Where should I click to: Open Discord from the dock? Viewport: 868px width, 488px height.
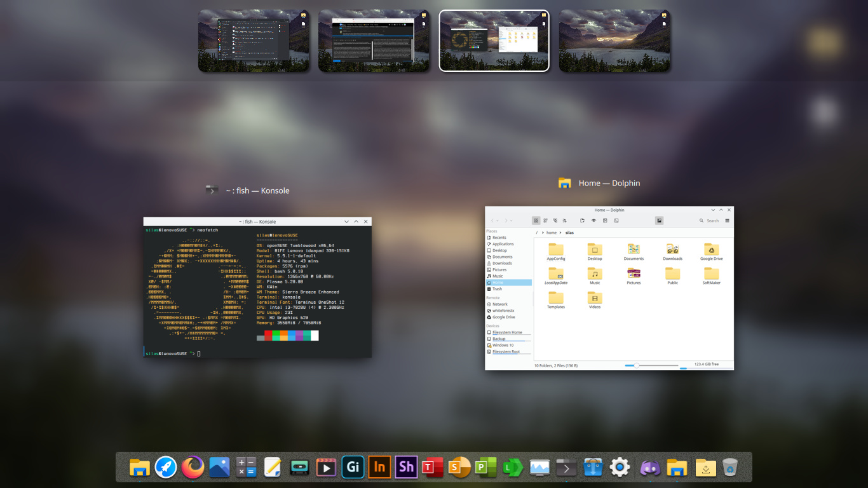point(650,468)
